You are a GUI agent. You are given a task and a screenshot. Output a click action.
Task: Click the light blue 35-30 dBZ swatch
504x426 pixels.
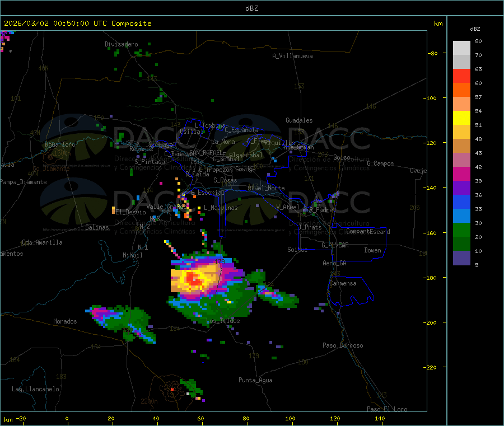tap(461, 216)
